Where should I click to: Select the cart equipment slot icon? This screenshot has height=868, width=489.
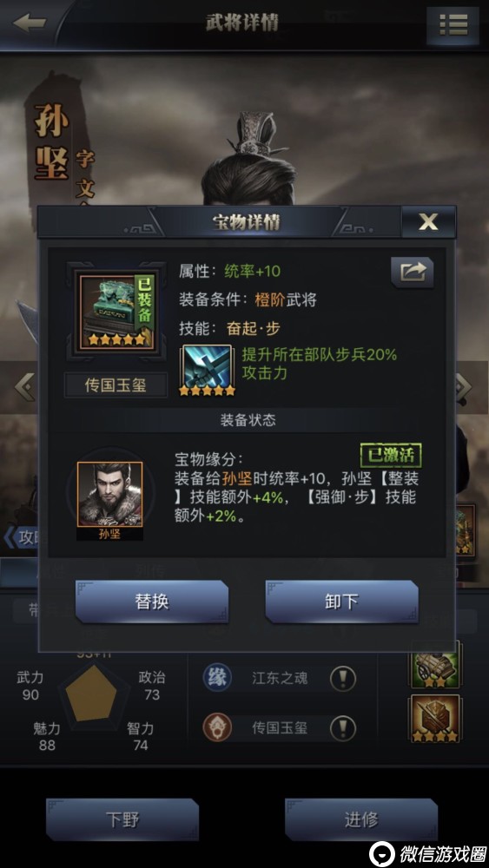point(435,666)
